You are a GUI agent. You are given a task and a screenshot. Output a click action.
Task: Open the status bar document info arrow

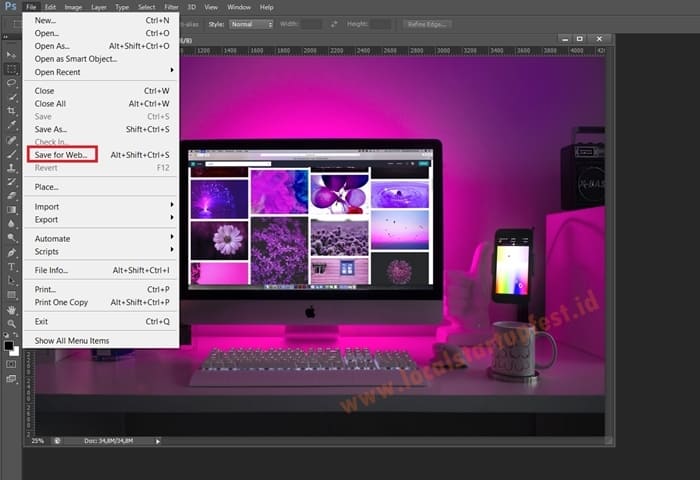158,441
